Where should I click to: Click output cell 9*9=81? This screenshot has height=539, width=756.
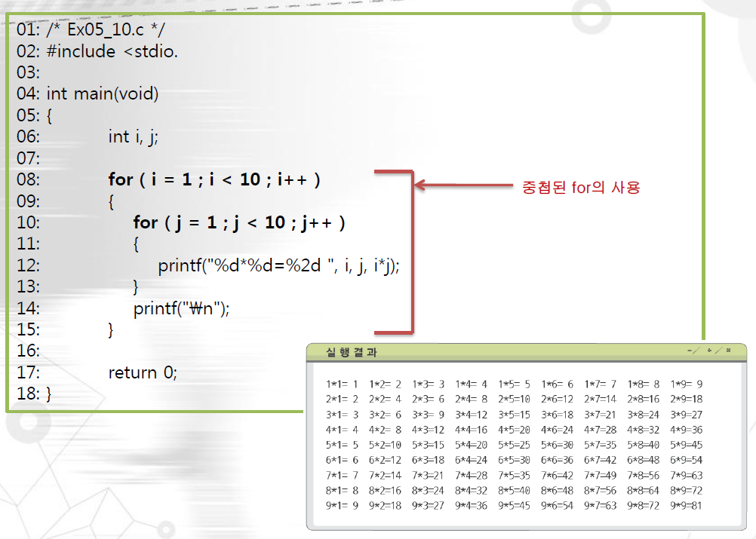(x=687, y=506)
